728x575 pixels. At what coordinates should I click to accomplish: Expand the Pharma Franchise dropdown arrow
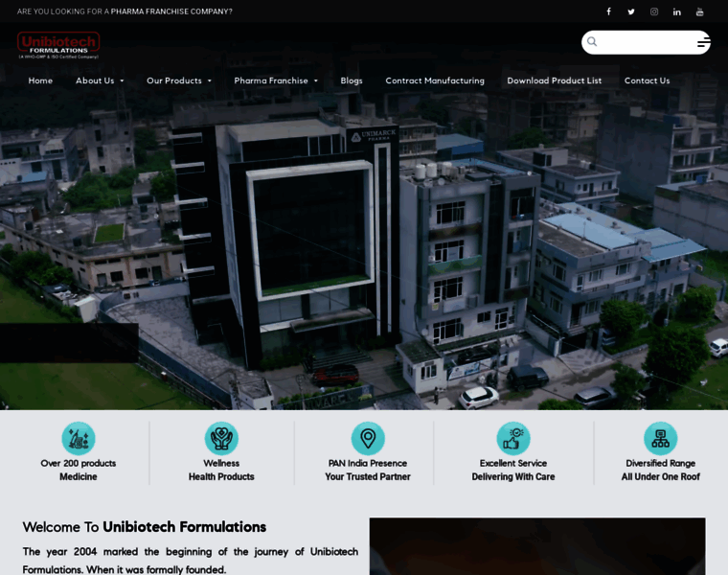click(316, 80)
